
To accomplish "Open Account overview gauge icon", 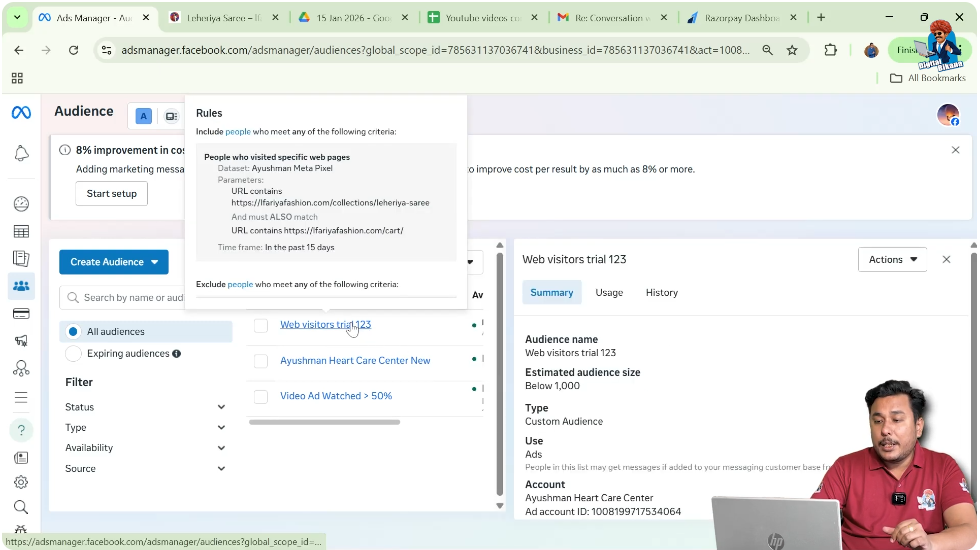I will [x=21, y=204].
